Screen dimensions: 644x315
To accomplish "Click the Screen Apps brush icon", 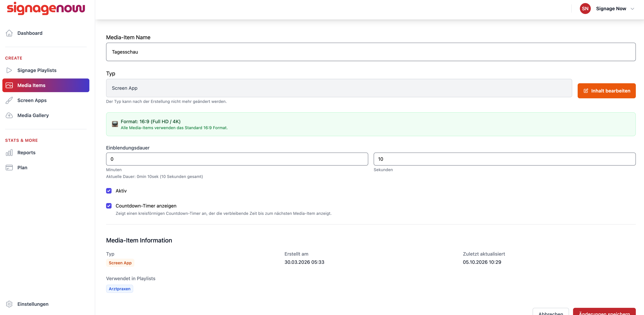I will (9, 100).
